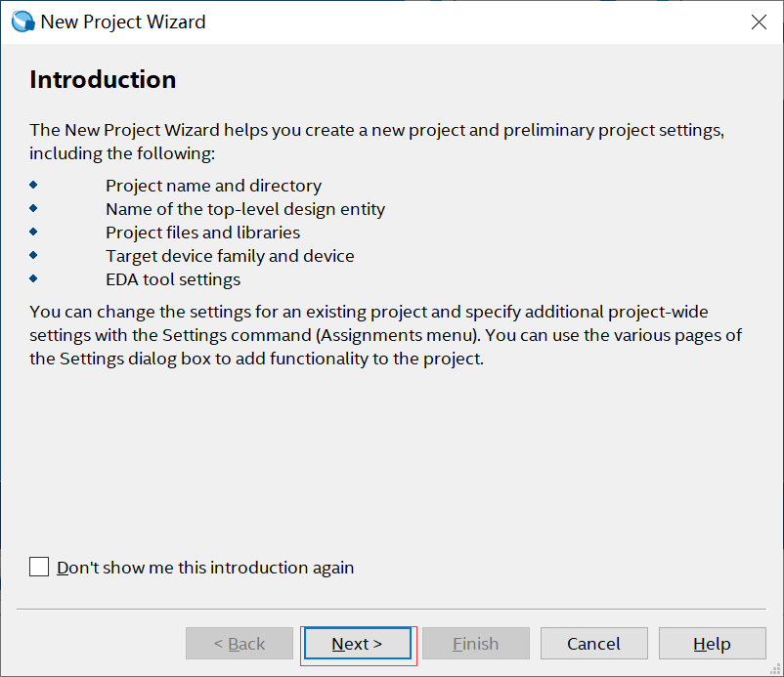Image resolution: width=784 pixels, height=677 pixels.
Task: Click the "Project files and libraries" list item
Action: point(202,233)
